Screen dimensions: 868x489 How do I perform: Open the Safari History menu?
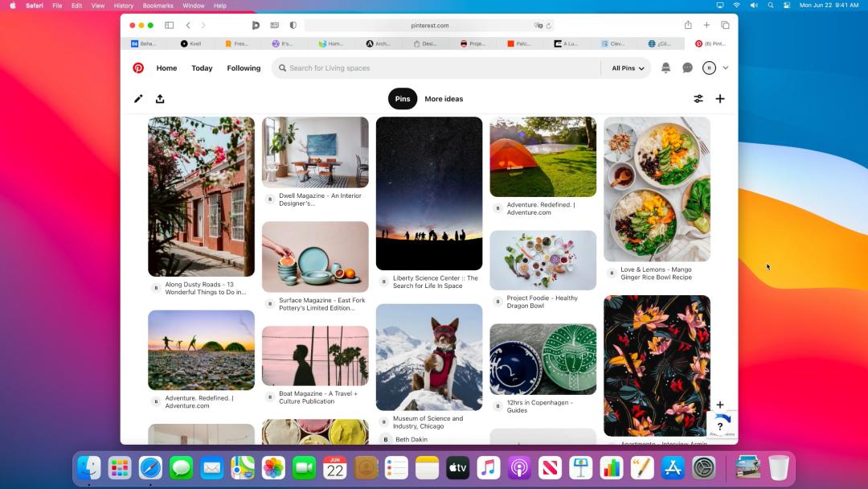[124, 6]
